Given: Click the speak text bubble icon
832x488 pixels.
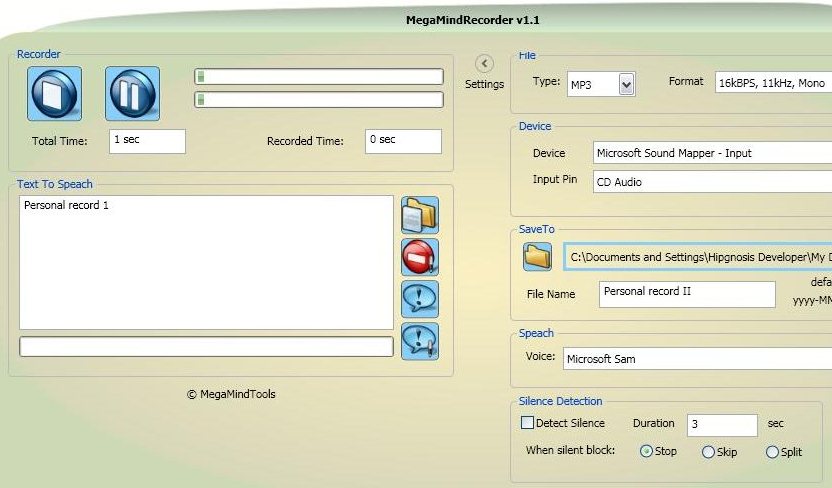Looking at the screenshot, I should click(x=420, y=300).
